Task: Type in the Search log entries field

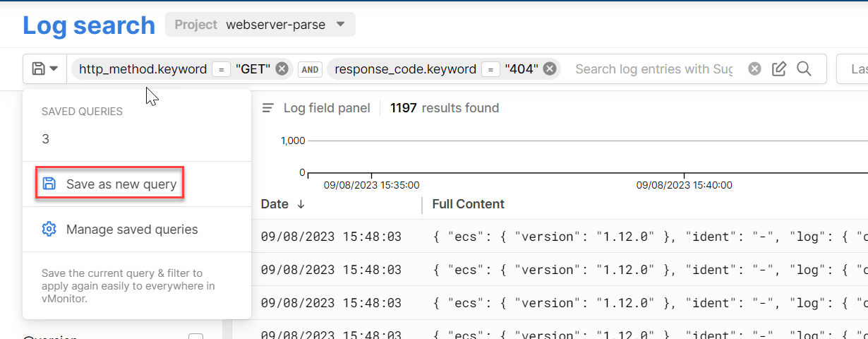Action: [x=653, y=69]
